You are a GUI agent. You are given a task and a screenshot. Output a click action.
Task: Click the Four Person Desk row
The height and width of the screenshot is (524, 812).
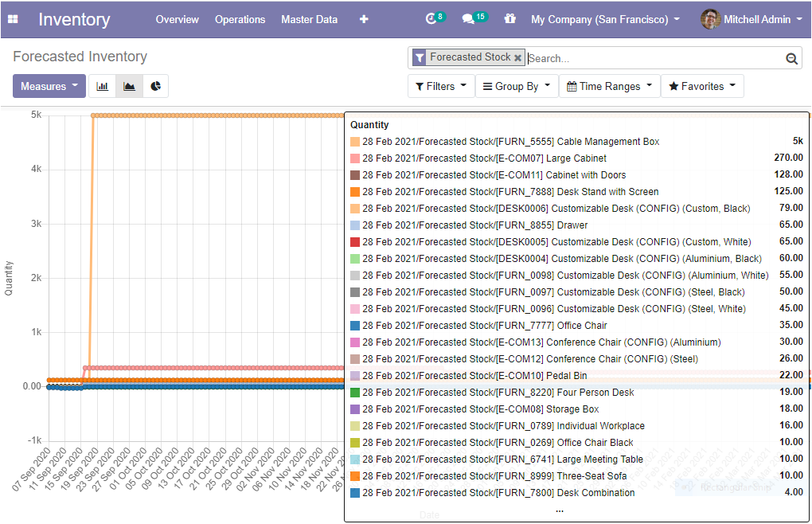coord(576,393)
